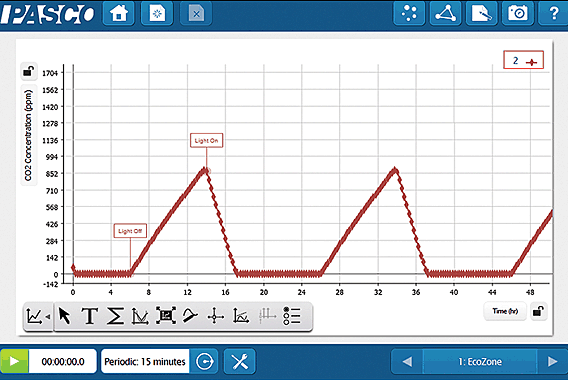Open the sharing triangle network icon
The width and height of the screenshot is (568, 380).
click(x=445, y=14)
